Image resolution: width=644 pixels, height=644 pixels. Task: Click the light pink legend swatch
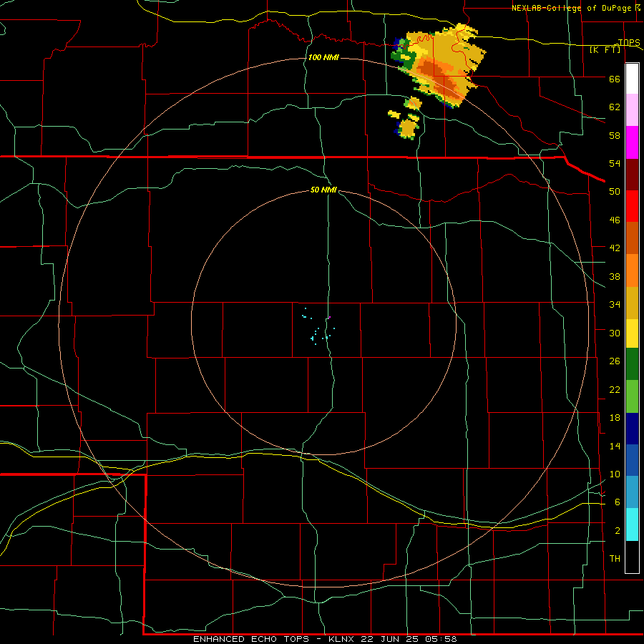point(632,110)
